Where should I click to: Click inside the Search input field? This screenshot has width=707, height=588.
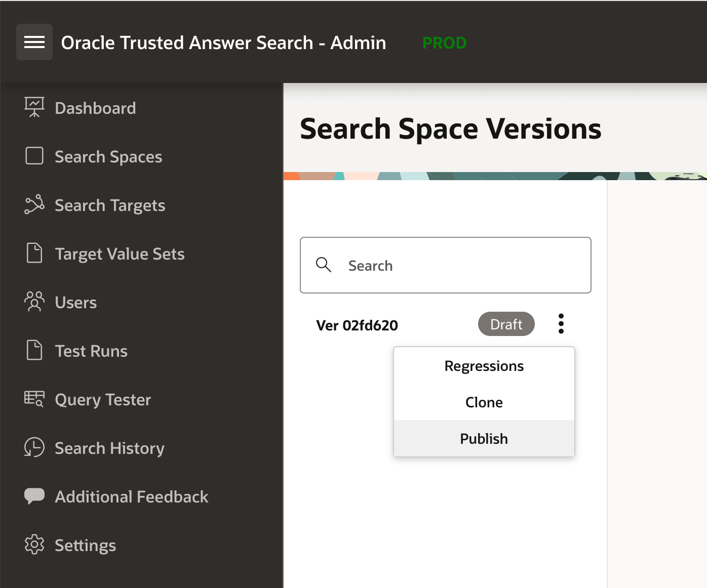click(x=446, y=265)
